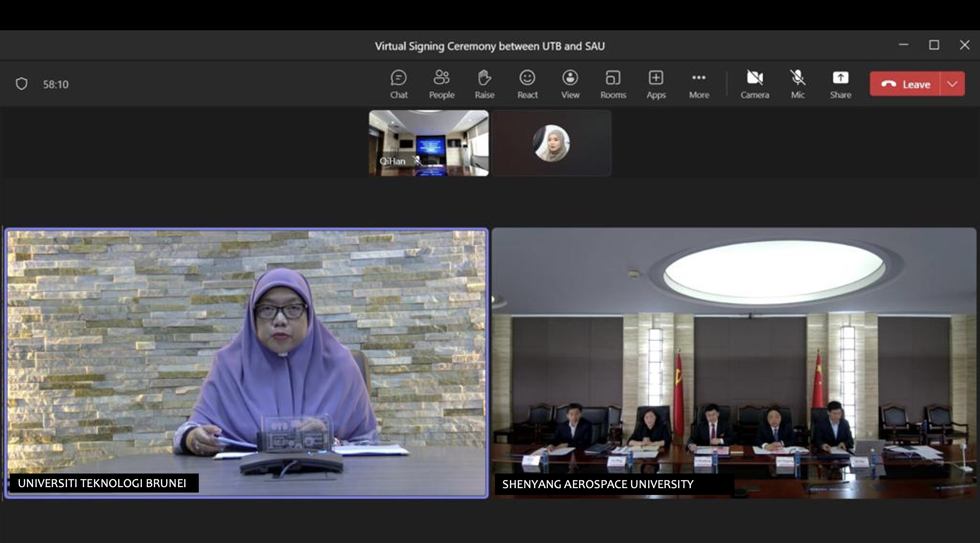Screen dimensions: 980x543
Task: Leave the meeting
Action: coord(905,84)
